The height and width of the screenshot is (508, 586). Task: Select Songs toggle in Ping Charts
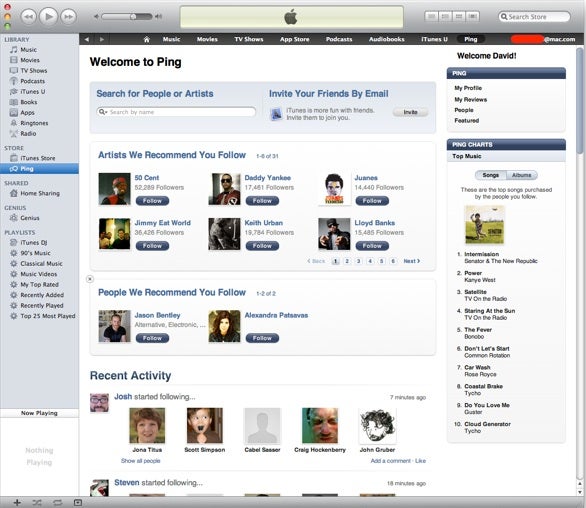click(490, 175)
